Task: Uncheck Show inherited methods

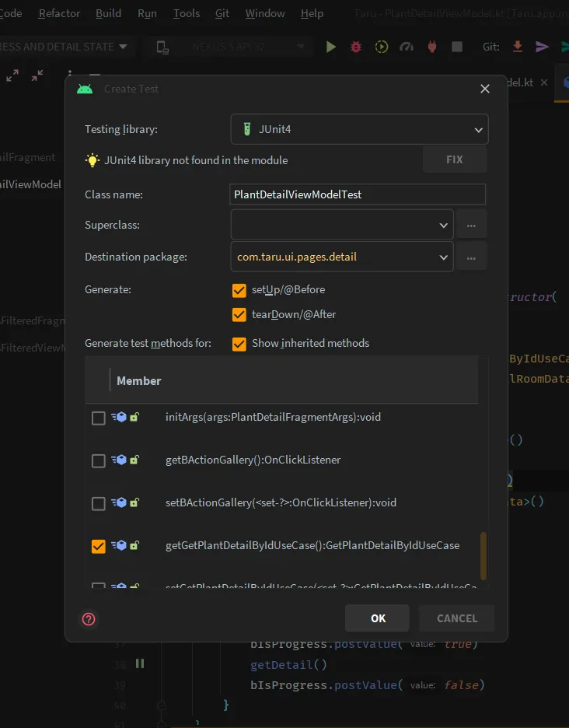Action: point(239,344)
